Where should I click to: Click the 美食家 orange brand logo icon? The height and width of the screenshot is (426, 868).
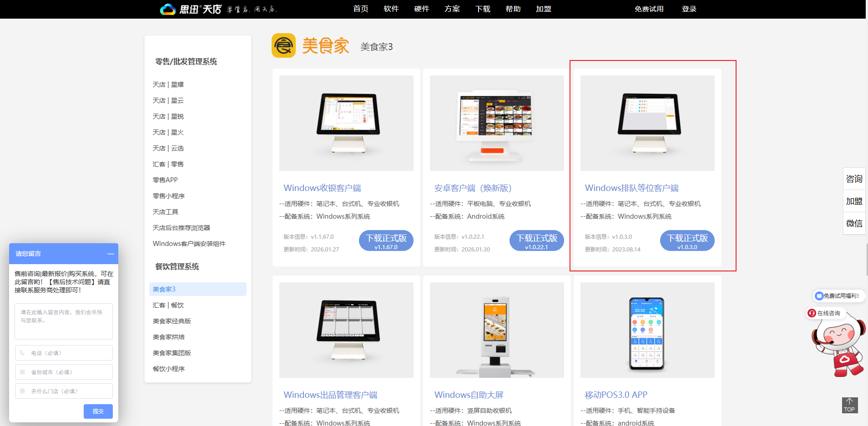pos(283,46)
